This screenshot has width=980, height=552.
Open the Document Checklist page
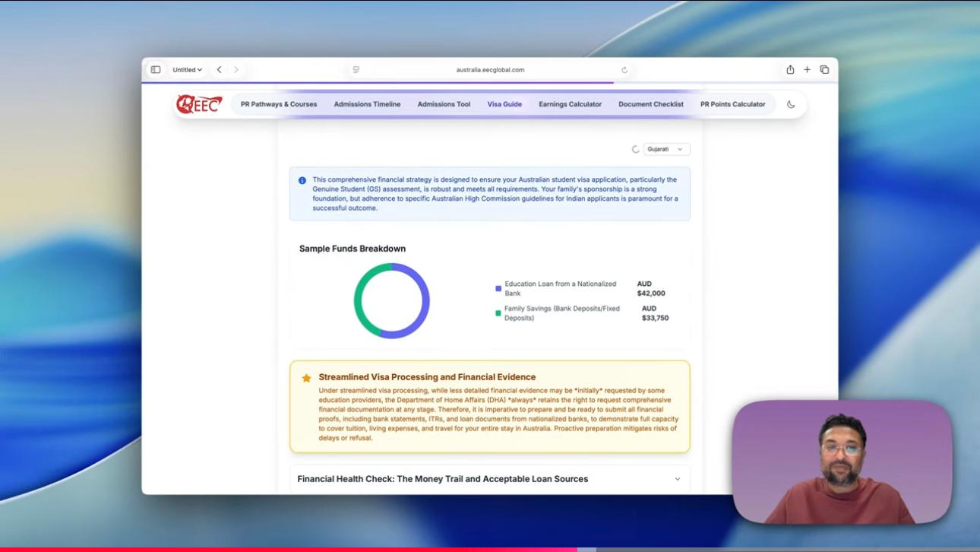(650, 103)
